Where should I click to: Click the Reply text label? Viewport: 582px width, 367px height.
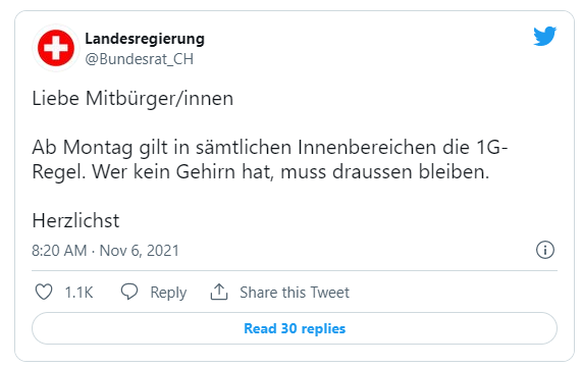click(x=168, y=293)
